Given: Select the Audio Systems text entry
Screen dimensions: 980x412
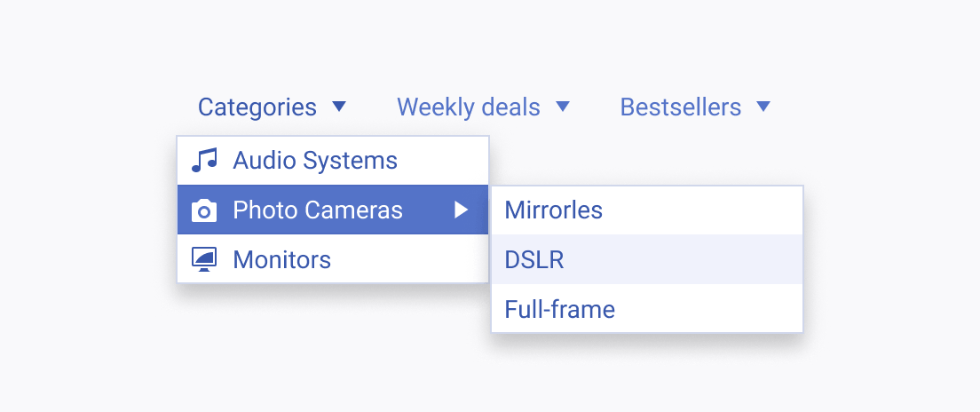Looking at the screenshot, I should coord(315,161).
